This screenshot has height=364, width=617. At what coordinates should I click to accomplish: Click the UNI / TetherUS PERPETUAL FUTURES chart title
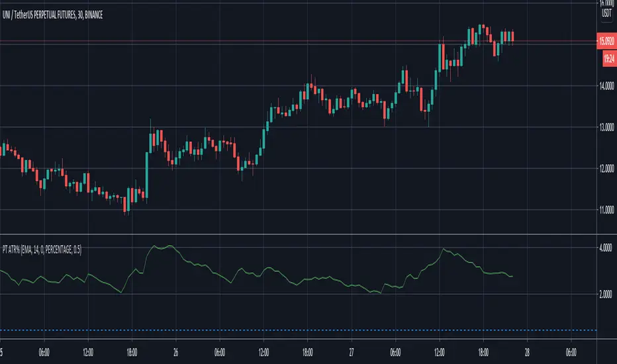pos(52,15)
